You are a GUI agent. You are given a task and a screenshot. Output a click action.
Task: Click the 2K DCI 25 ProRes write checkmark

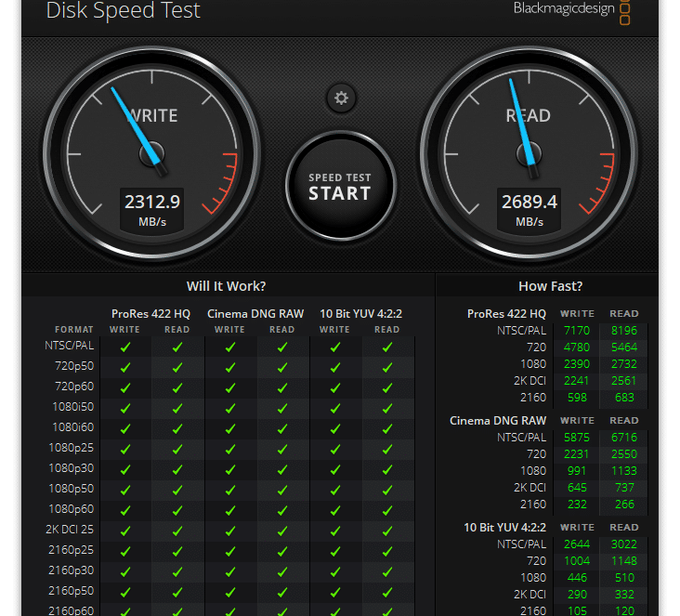pos(125,531)
